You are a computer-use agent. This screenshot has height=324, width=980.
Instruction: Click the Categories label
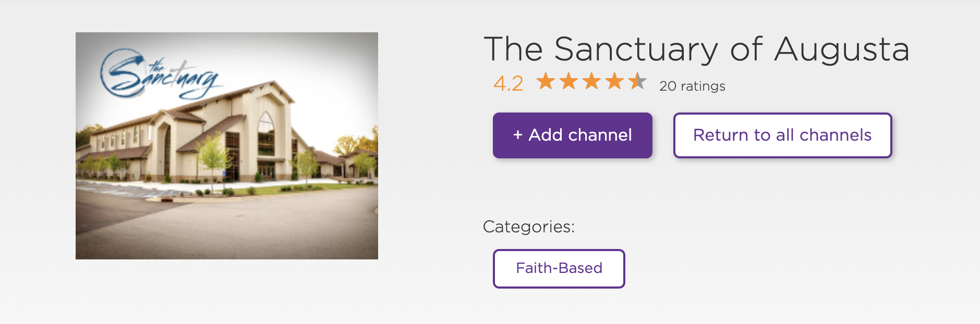(528, 227)
